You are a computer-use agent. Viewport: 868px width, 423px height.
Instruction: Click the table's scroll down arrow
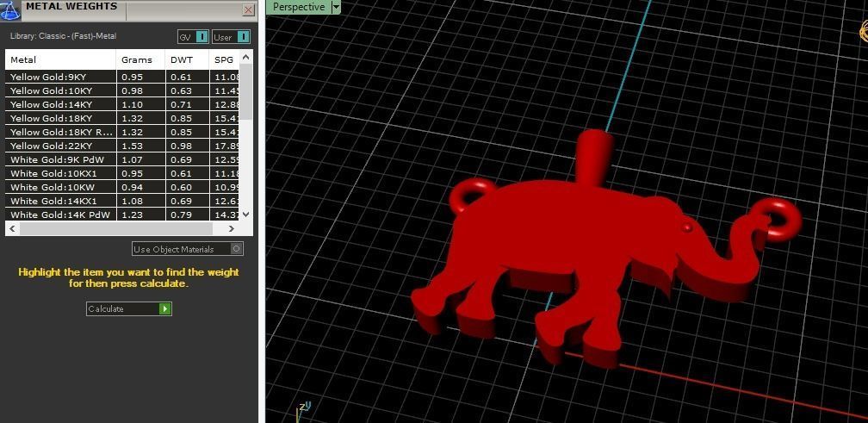point(246,215)
